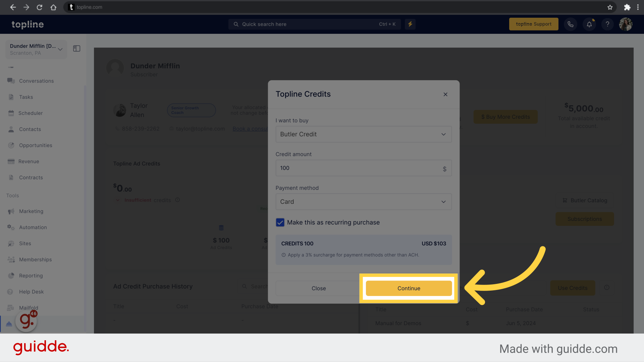
Task: Click the Scheduler icon in sidebar
Action: (11, 113)
